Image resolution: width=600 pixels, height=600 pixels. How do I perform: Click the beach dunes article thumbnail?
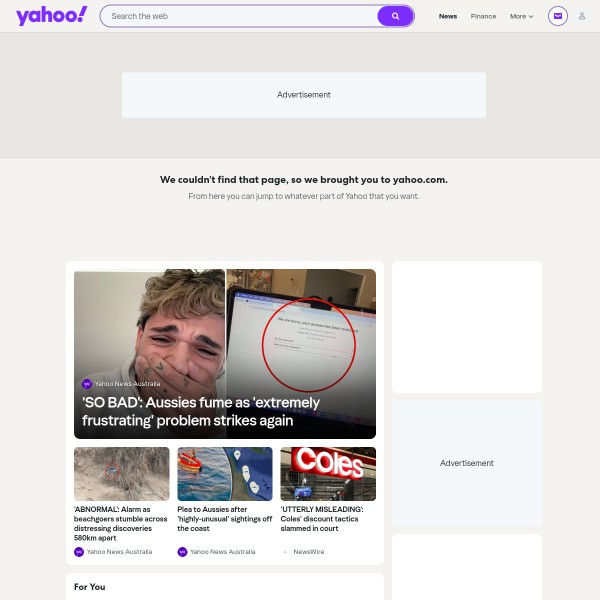pos(121,474)
